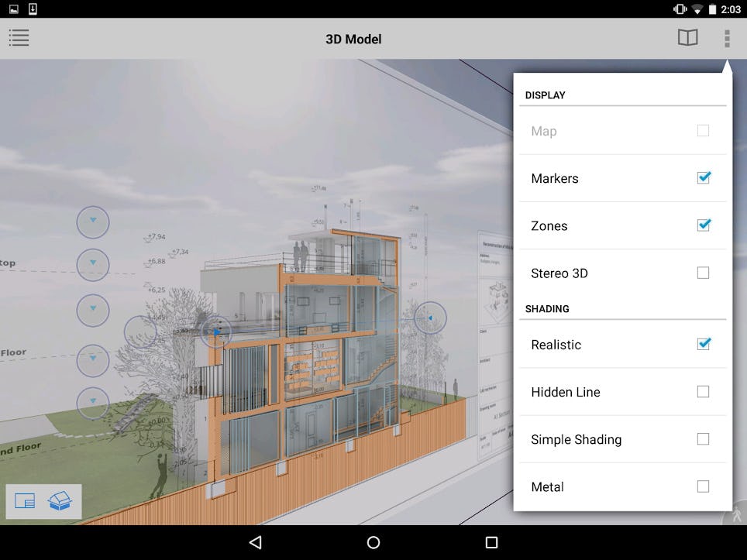Screen dimensions: 747x560
Task: Tap the 2D layout sheet icon bottom-left
Action: [x=26, y=501]
